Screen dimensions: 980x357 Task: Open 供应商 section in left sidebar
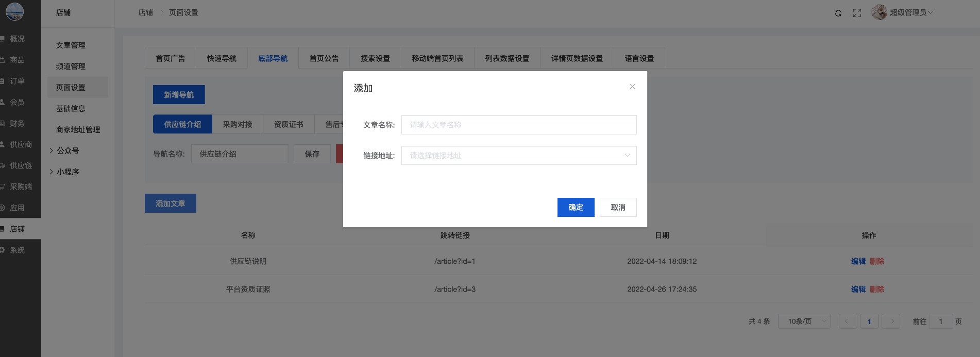click(x=21, y=144)
